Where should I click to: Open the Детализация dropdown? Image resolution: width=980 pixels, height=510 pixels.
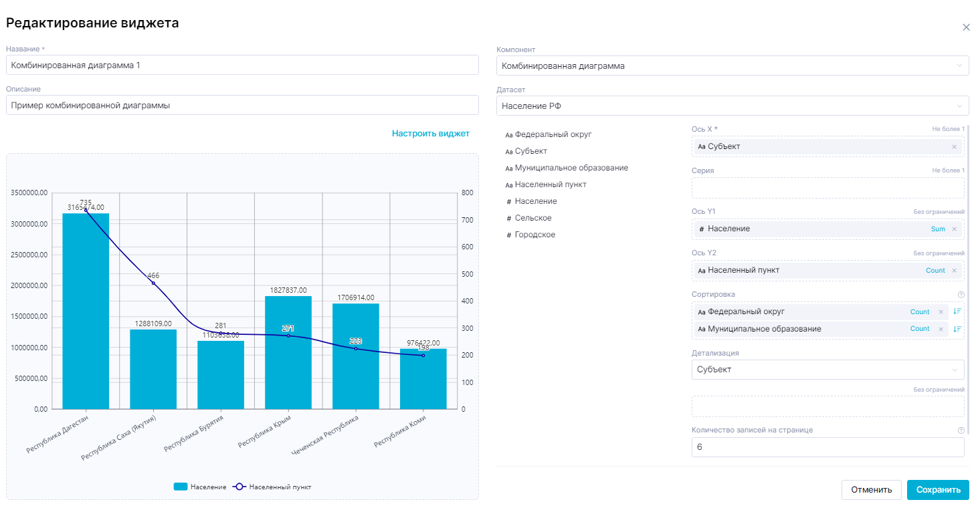[827, 370]
